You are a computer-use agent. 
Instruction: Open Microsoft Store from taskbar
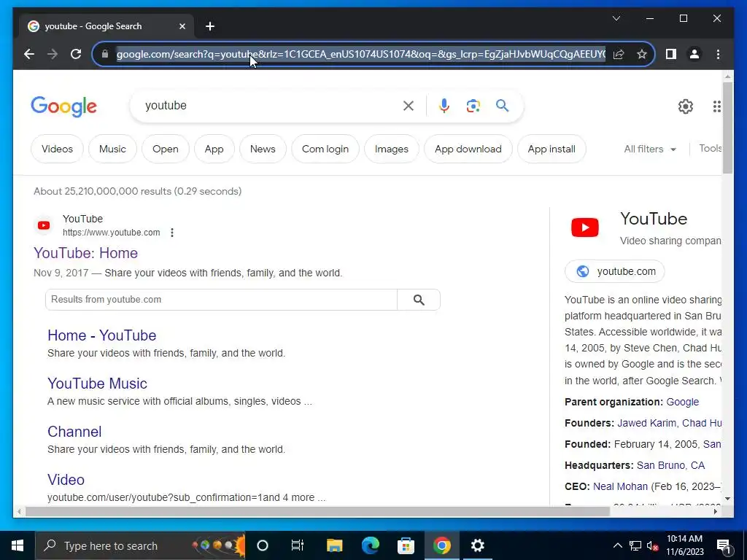click(406, 545)
